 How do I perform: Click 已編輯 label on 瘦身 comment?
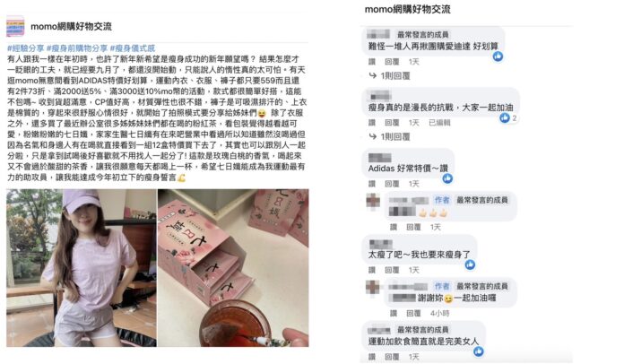439,123
